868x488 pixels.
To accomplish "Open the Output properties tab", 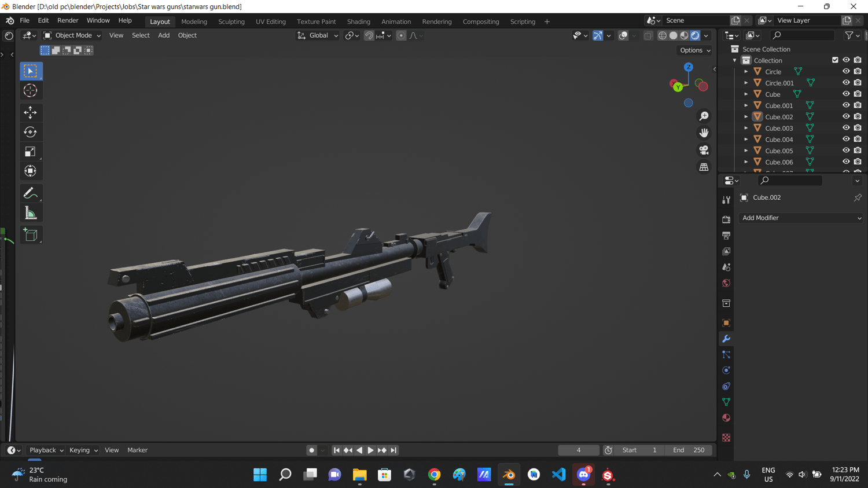I will 726,236.
